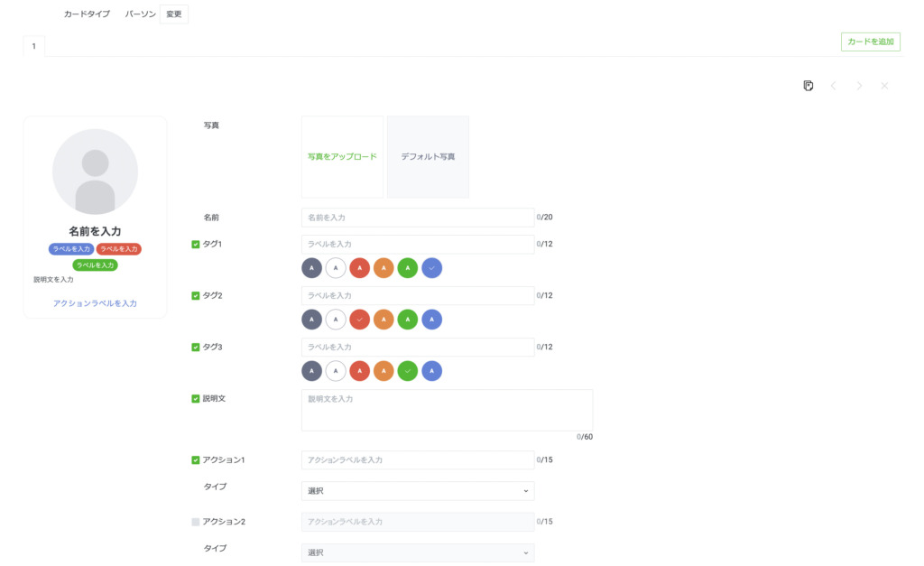Select the デフォルト写真 option
This screenshot has width=924, height=566.
(x=428, y=157)
